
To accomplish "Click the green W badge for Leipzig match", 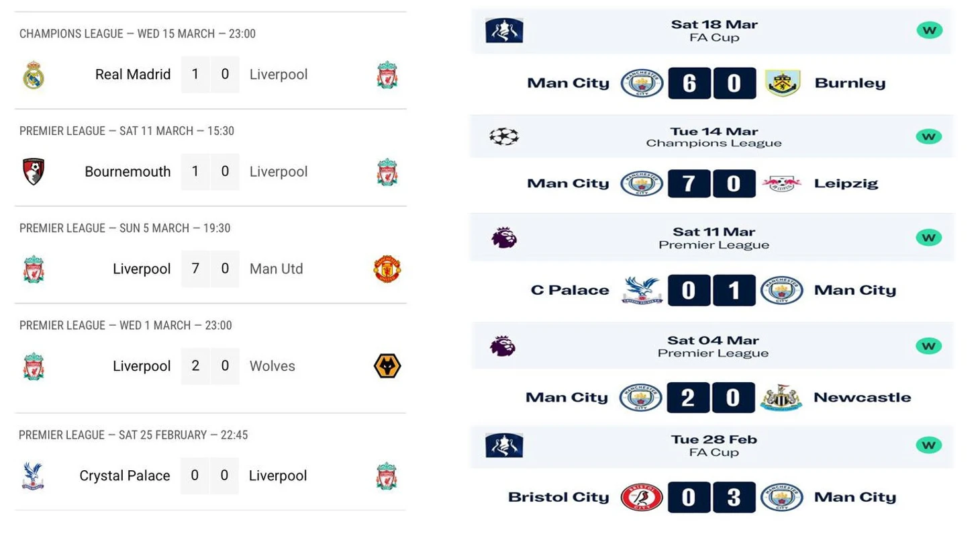I will (929, 137).
